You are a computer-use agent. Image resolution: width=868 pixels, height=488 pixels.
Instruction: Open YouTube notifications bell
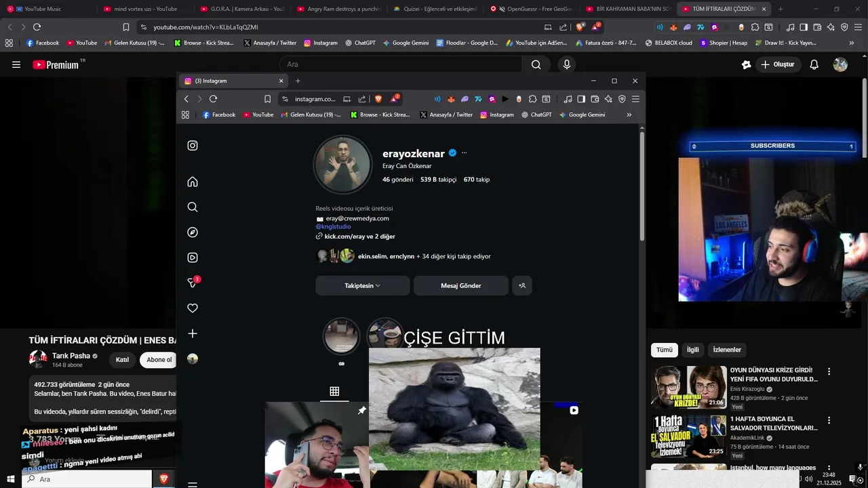coord(814,64)
